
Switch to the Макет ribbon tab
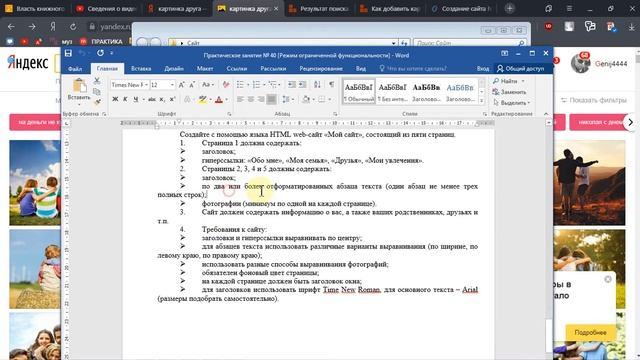pyautogui.click(x=205, y=69)
